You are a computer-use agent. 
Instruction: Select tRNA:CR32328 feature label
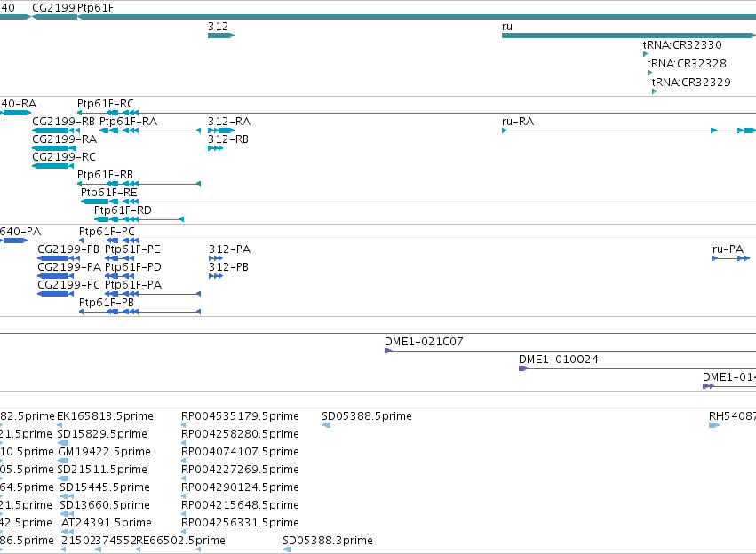click(x=687, y=64)
